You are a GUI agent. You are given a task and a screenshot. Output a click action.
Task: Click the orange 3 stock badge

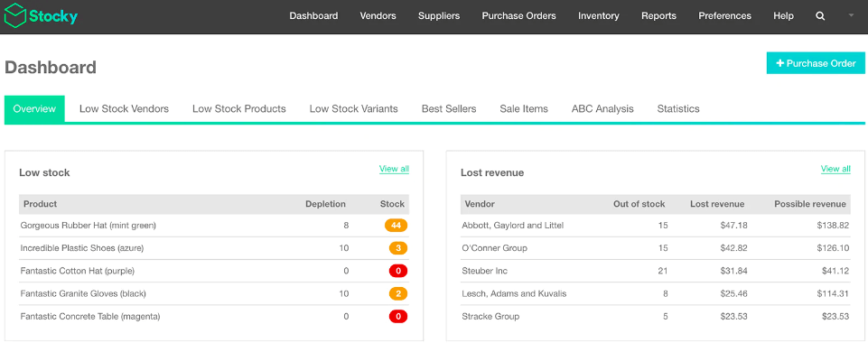point(398,248)
